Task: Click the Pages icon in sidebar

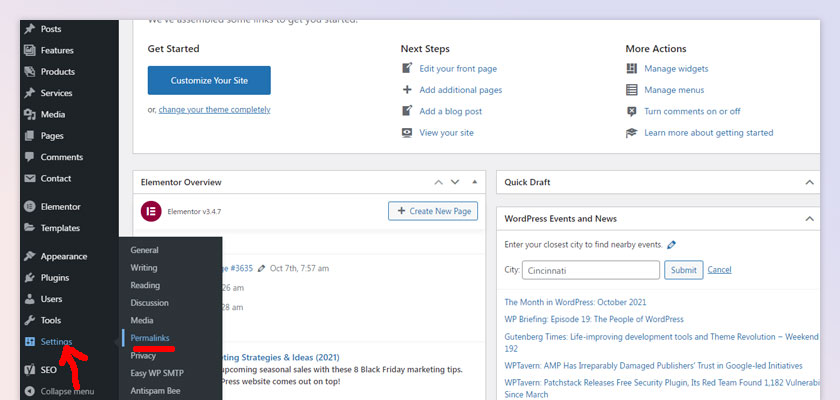Action: click(x=30, y=136)
